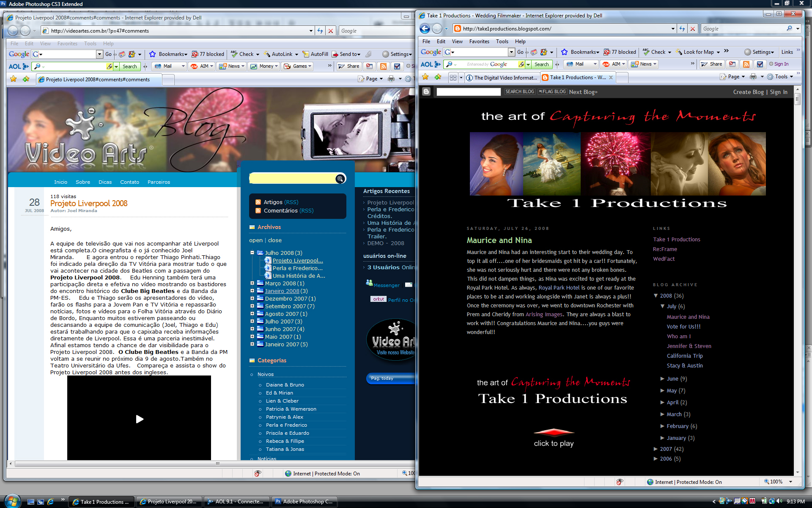The width and height of the screenshot is (812, 508).
Task: Open the zoom level dropdown in Take 1 status bar
Action: (790, 482)
